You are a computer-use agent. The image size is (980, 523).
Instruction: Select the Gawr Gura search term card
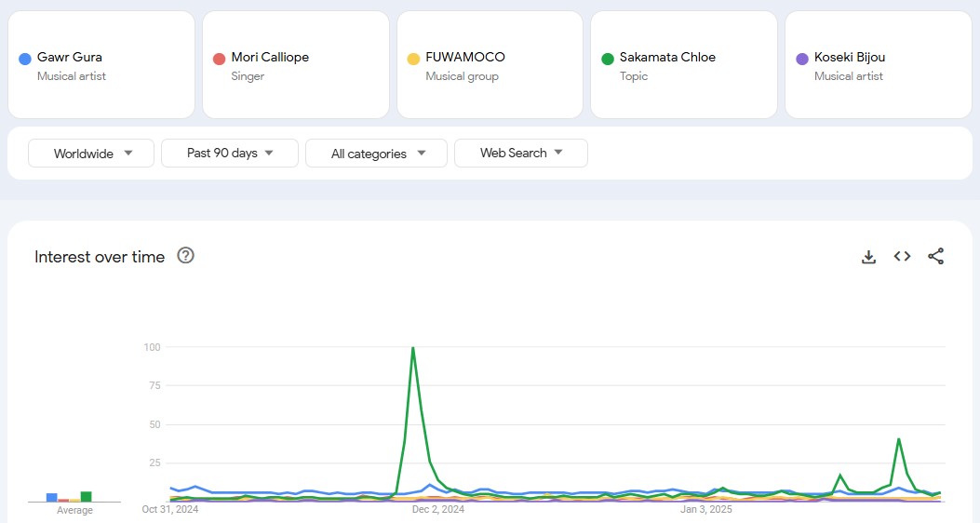click(101, 65)
